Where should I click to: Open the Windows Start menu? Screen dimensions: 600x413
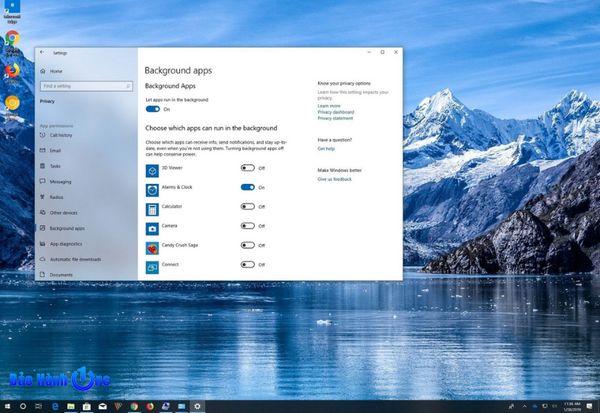click(x=8, y=406)
